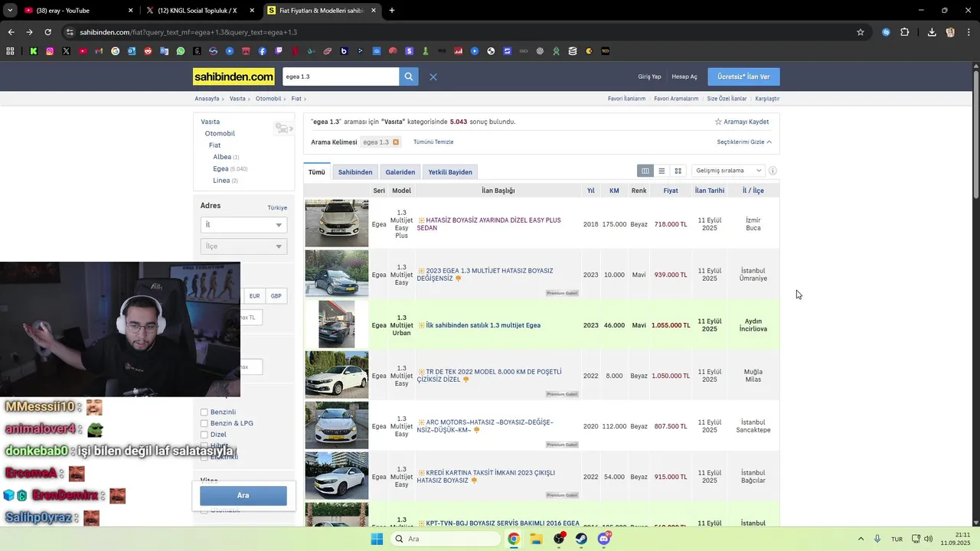Image resolution: width=980 pixels, height=551 pixels.
Task: Open the Gmail bookmark
Action: 99,51
